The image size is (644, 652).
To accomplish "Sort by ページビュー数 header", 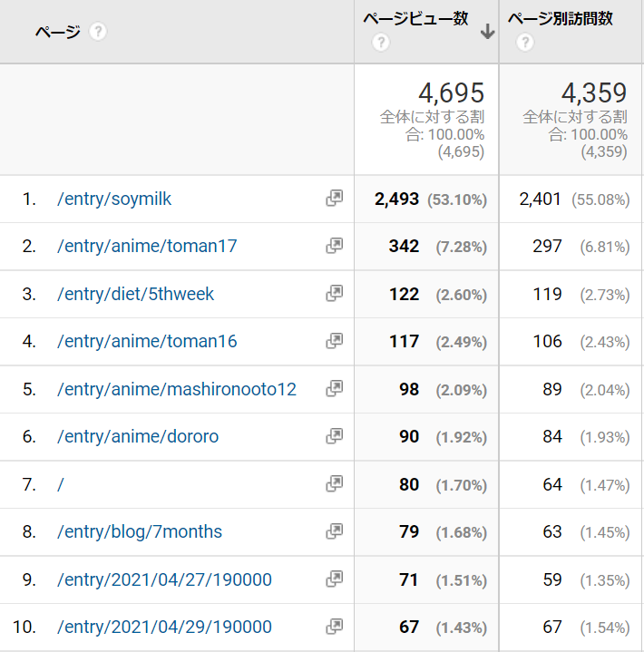I will 415,19.
